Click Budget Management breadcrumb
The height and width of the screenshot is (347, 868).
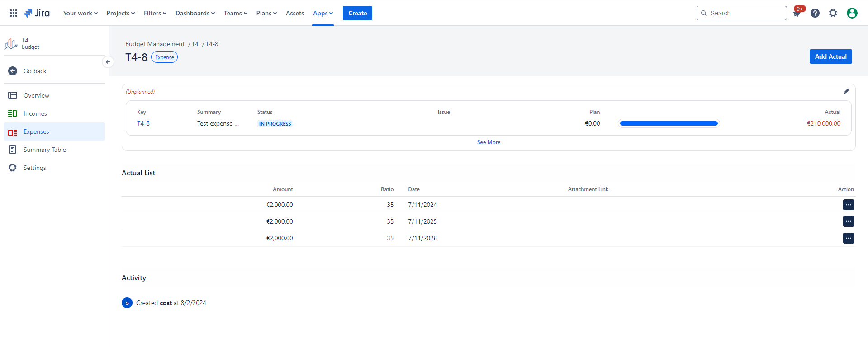155,44
